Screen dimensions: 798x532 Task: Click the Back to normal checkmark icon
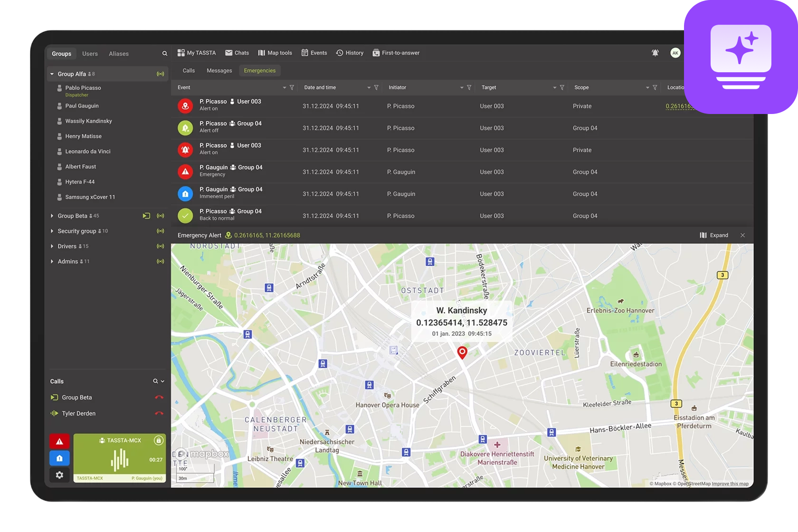[185, 216]
